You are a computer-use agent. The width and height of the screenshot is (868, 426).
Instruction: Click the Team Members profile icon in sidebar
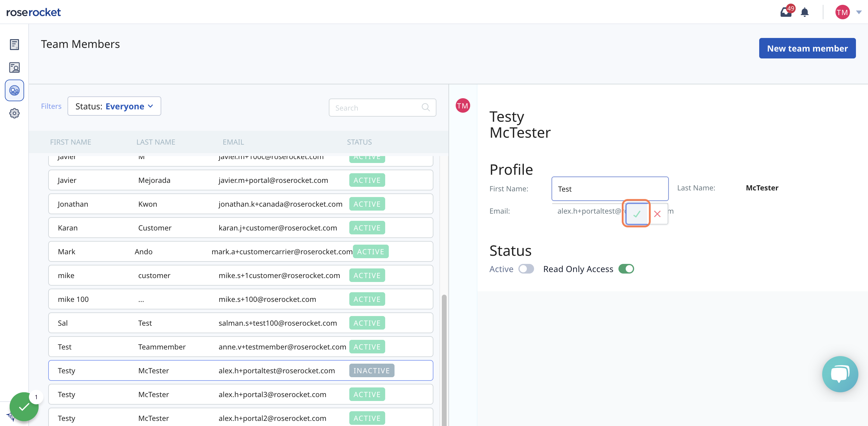pos(14,89)
